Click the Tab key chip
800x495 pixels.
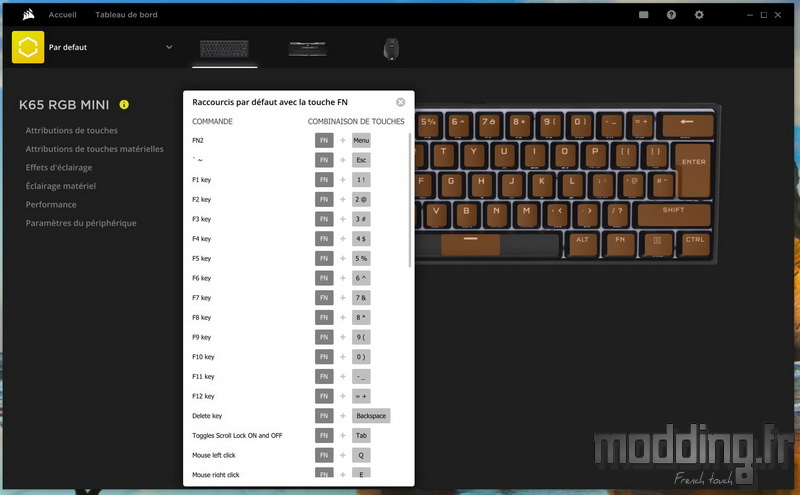pyautogui.click(x=361, y=436)
